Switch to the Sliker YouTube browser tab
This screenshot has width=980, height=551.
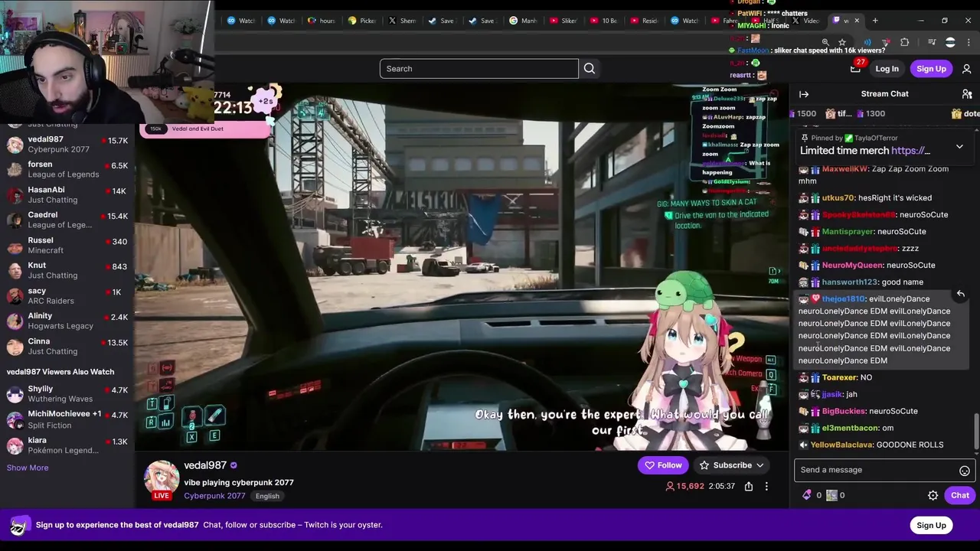[x=563, y=21]
